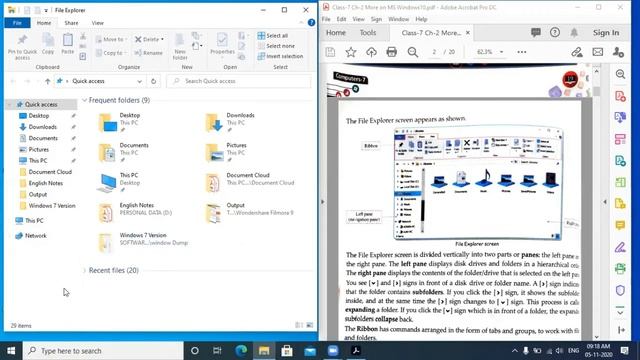640x360 pixels.
Task: Click the Pin to Quick access icon
Action: coord(22,40)
